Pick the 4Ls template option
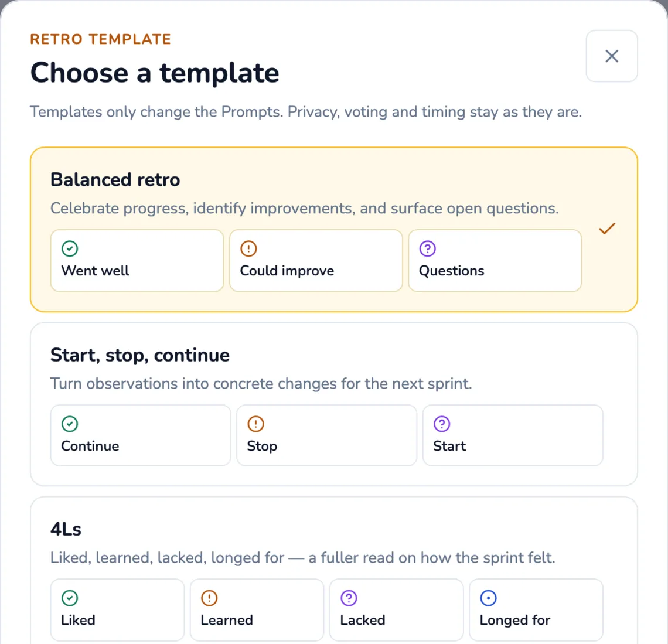Viewport: 668px width, 644px height. tap(334, 571)
